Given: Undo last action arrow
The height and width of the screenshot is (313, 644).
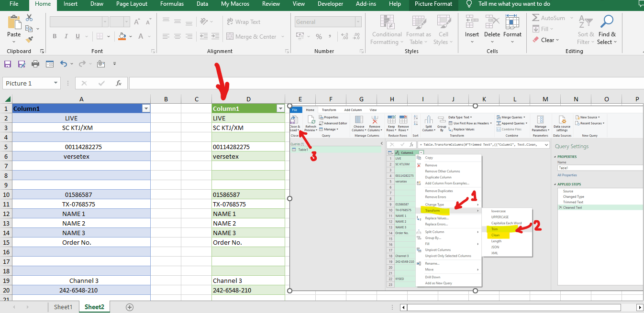Looking at the screenshot, I should [x=64, y=64].
